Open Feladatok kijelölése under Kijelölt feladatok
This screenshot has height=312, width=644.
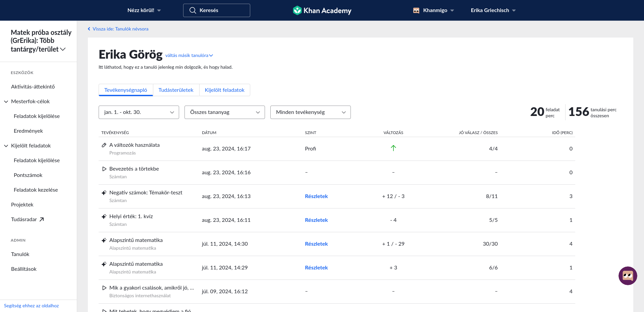tap(37, 160)
